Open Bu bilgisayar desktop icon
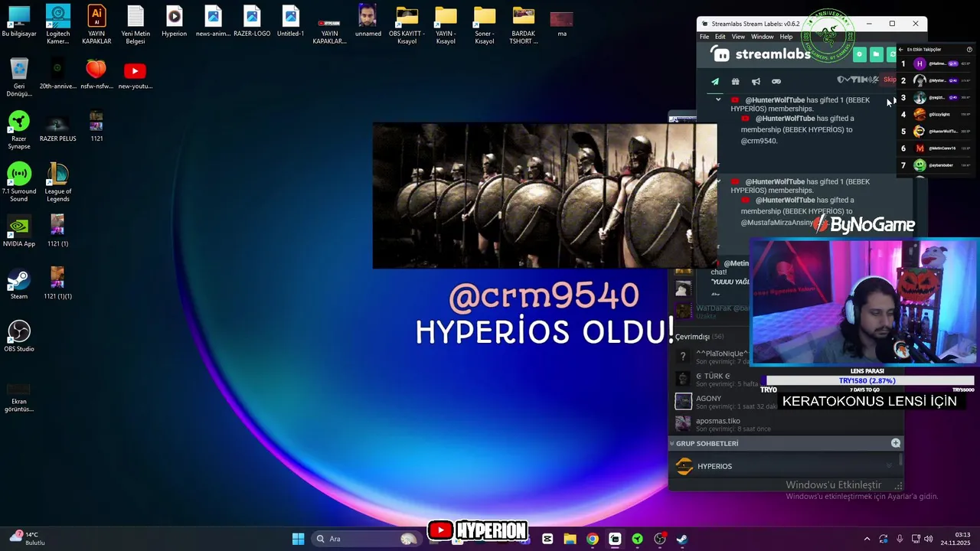 point(19,21)
